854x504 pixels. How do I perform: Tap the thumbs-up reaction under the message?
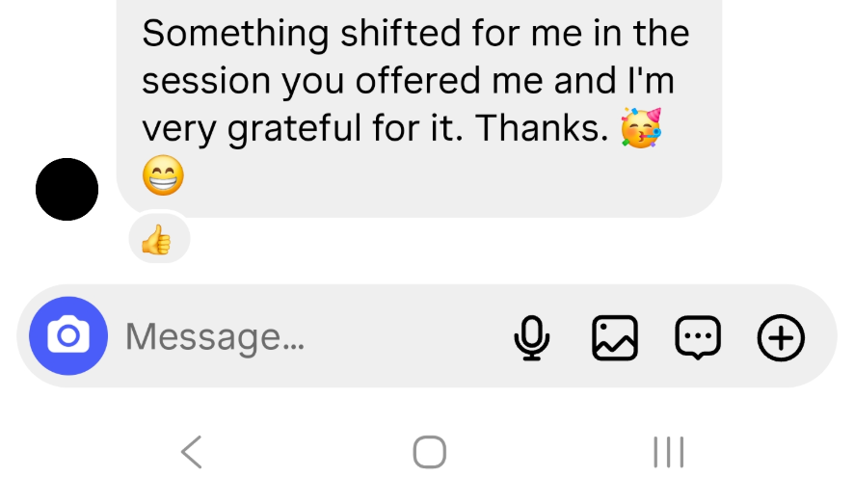tap(156, 241)
